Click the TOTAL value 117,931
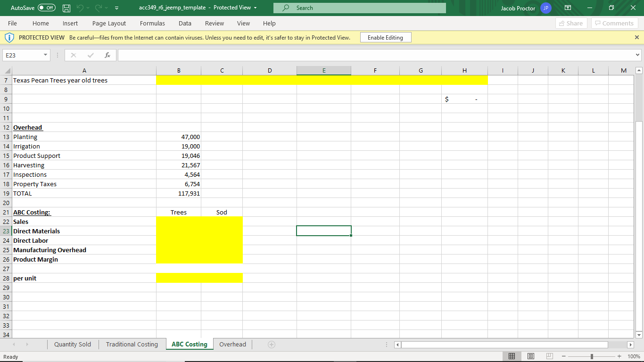The width and height of the screenshot is (644, 362). tap(179, 193)
